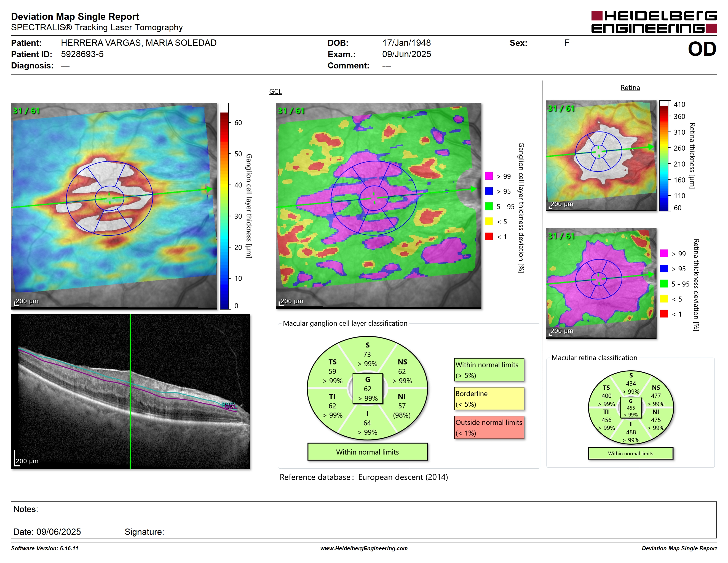Click yellow < 5 swatch in GCL deviation legend
Screen dimensions: 728x563
click(x=489, y=221)
